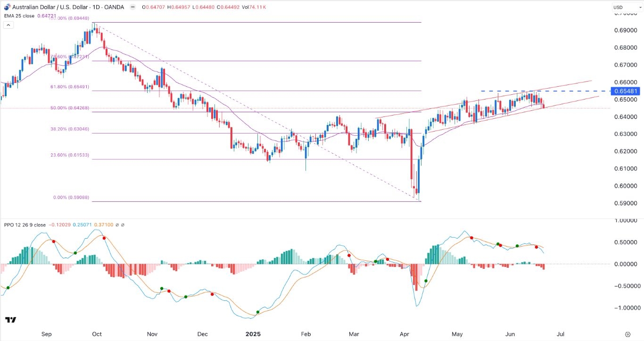Click the PPO 12 26 9 close legend title

(25, 225)
